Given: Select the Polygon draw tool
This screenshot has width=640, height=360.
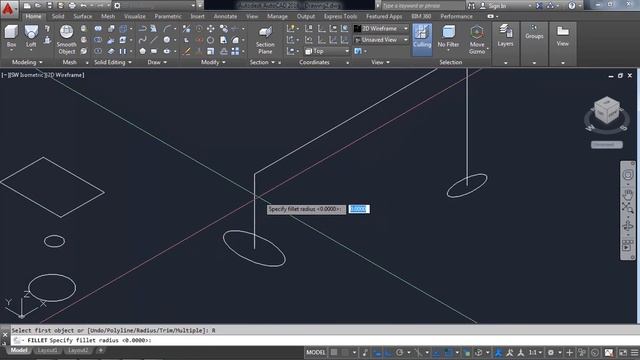Looking at the screenshot, I should (142, 51).
